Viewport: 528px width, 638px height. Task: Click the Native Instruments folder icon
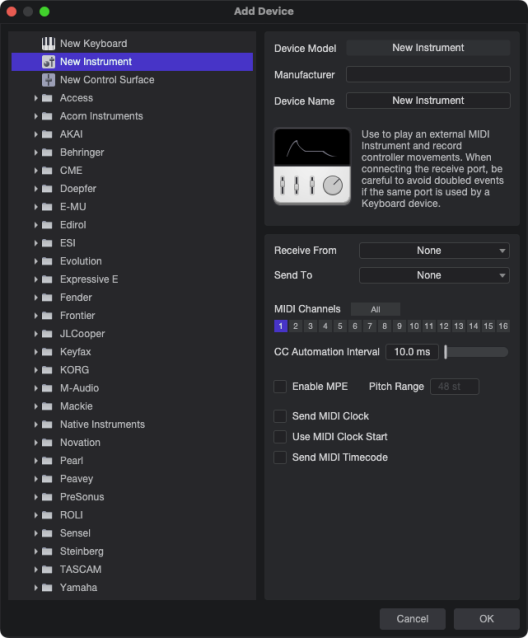pyautogui.click(x=47, y=424)
